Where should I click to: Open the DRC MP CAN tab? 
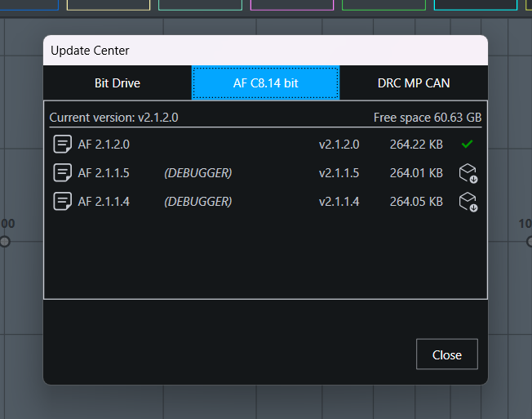pos(414,83)
